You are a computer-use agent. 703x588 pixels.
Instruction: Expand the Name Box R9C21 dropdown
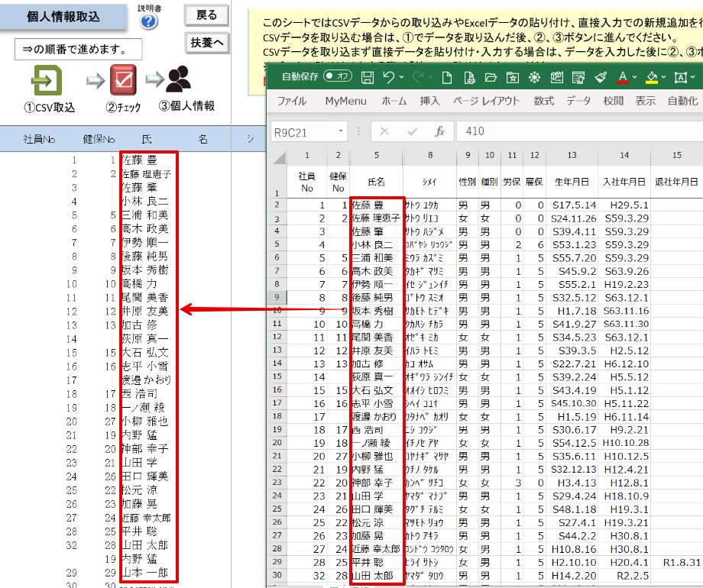(x=341, y=131)
